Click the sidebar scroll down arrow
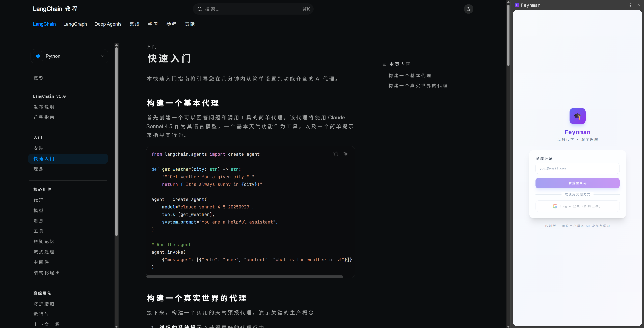644x328 pixels. coord(116,326)
